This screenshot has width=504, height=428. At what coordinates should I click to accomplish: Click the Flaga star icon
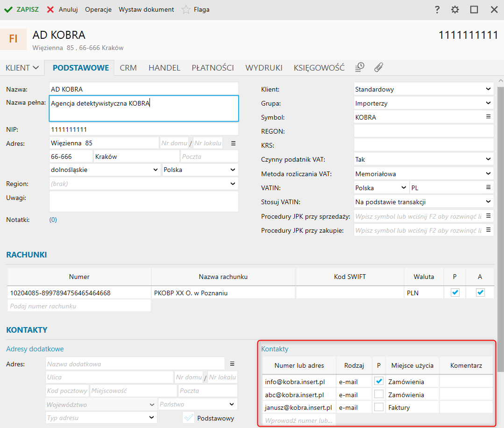click(186, 9)
